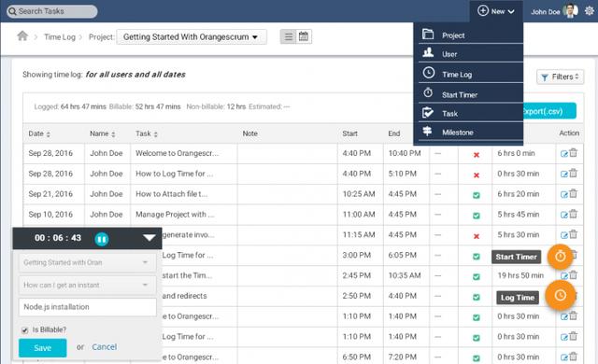Click the Node.js installation note field
Image resolution: width=598 pixels, height=364 pixels.
[87, 307]
